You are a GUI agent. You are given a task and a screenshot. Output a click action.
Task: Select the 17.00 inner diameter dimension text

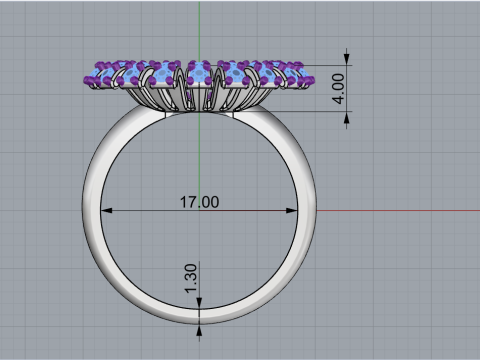[x=199, y=202]
